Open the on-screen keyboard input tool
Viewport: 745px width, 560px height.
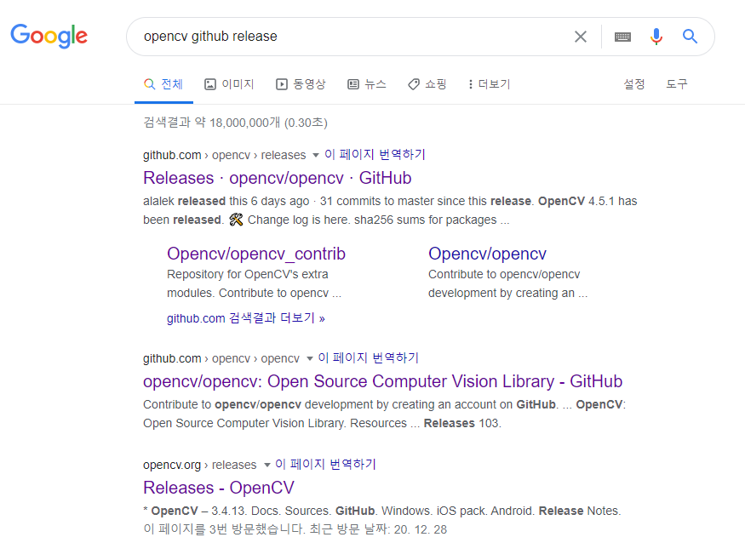pyautogui.click(x=622, y=37)
